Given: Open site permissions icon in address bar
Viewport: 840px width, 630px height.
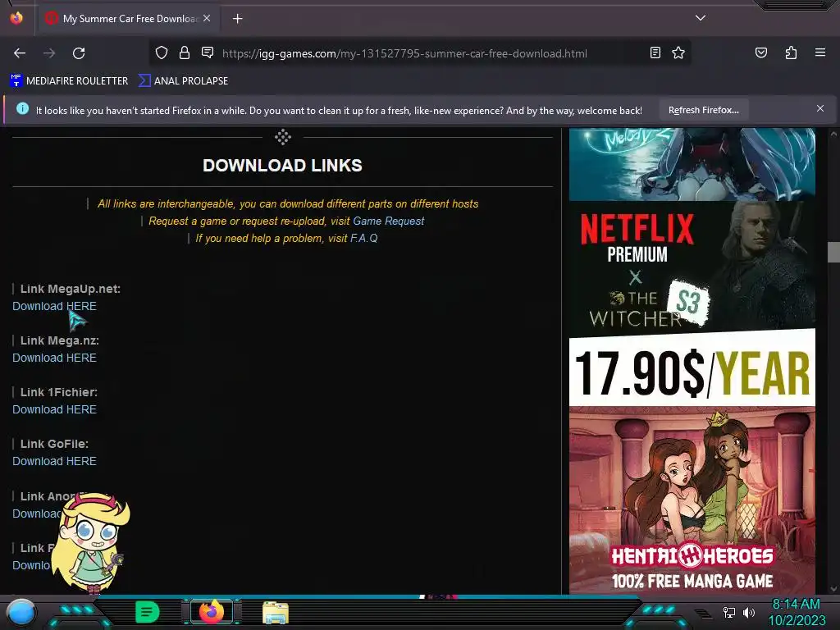Looking at the screenshot, I should tap(208, 52).
